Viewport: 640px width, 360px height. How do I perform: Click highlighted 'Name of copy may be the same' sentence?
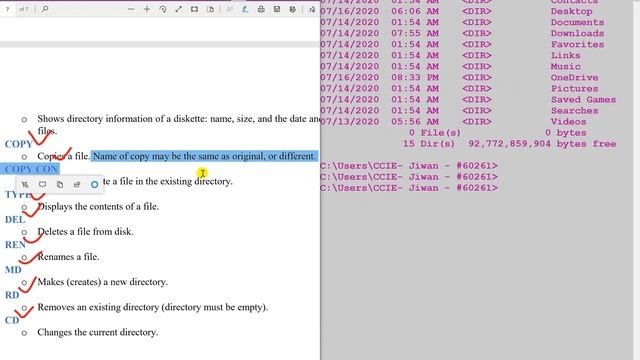click(x=204, y=156)
